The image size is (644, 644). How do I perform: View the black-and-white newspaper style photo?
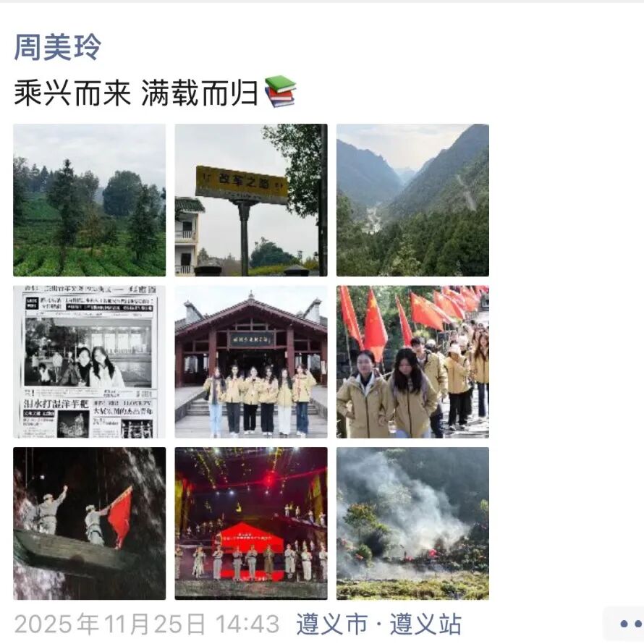click(90, 362)
